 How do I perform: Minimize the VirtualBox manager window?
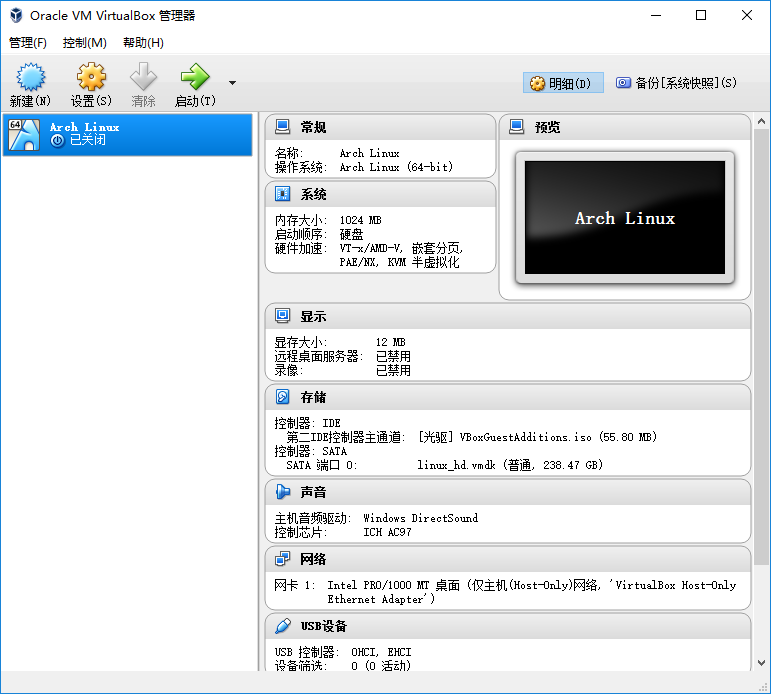(x=656, y=15)
